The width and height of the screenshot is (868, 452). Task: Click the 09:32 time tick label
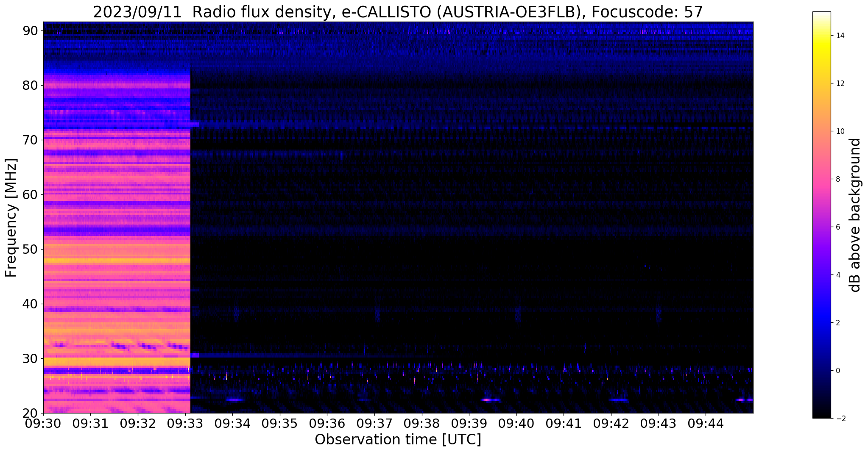[138, 423]
